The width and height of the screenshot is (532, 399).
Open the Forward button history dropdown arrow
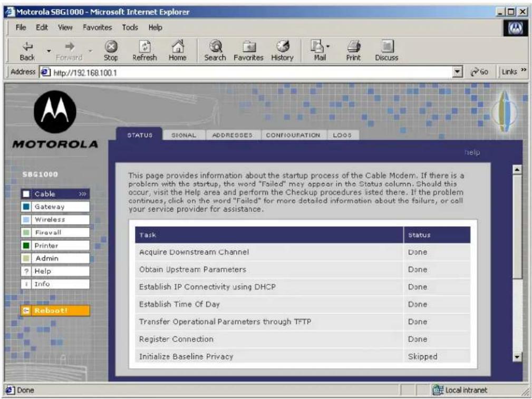[91, 51]
